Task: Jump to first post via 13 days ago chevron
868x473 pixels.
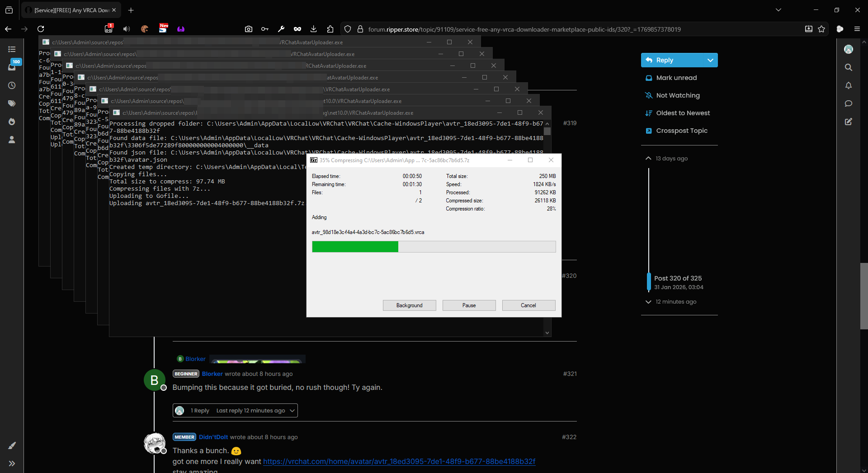Action: click(648, 159)
